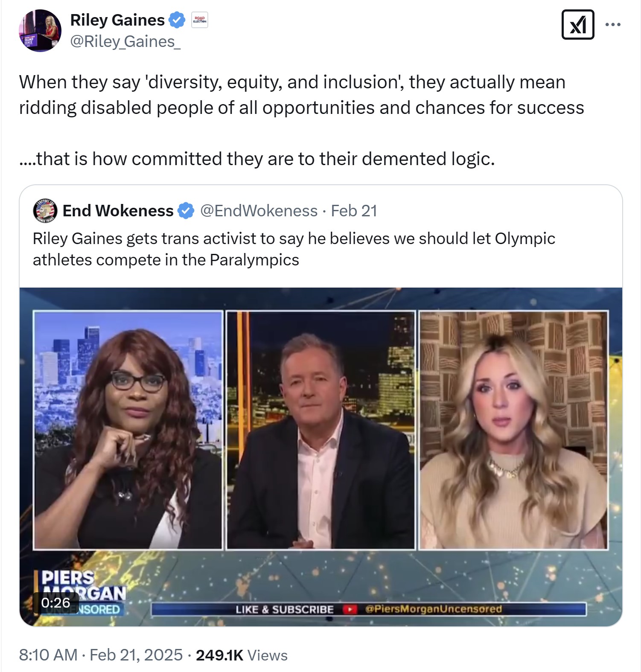Click Riley Gaines profile avatar
The width and height of the screenshot is (641, 672).
point(40,31)
